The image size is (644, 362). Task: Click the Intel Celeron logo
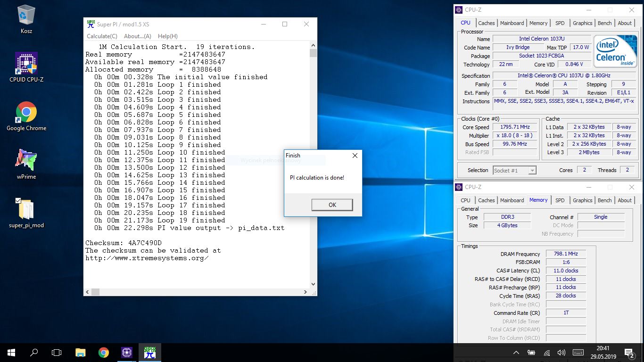(615, 51)
